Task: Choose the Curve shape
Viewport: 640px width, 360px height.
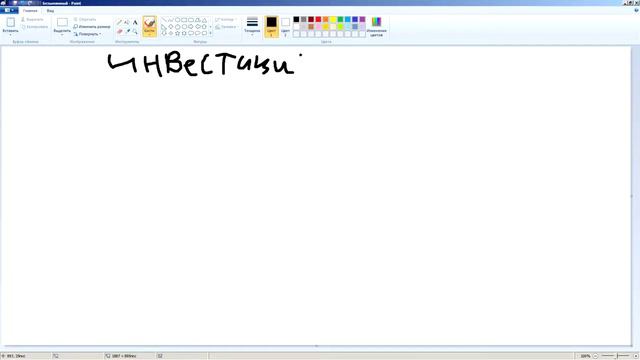Action: [171, 20]
